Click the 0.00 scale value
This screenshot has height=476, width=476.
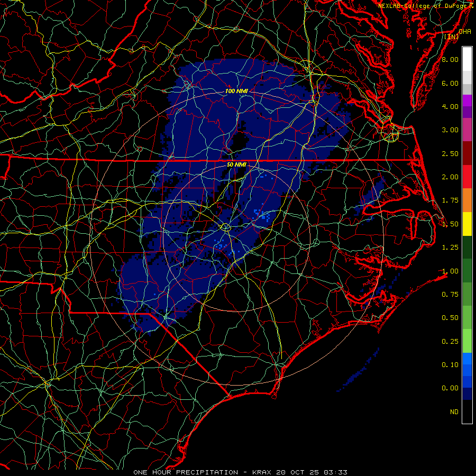pyautogui.click(x=450, y=388)
